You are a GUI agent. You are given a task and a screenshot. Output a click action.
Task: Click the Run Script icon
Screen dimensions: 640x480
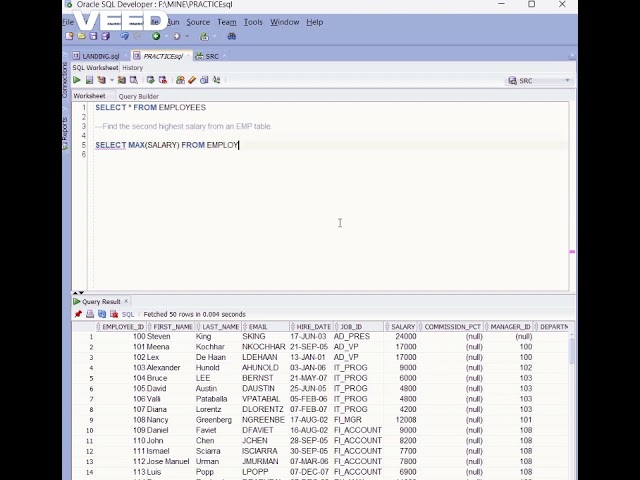coord(89,80)
